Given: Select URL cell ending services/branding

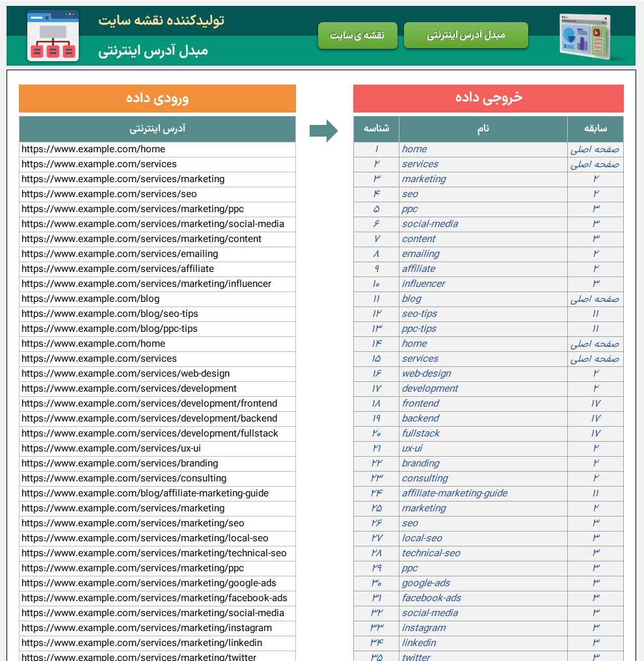Looking at the screenshot, I should tap(157, 464).
